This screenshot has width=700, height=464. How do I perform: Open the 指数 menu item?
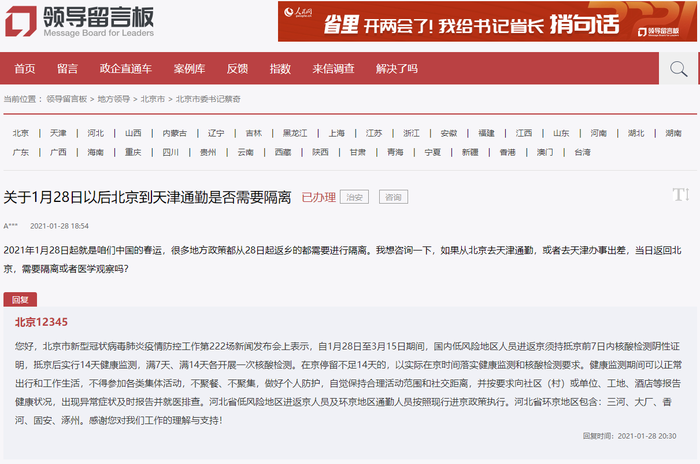pos(280,68)
